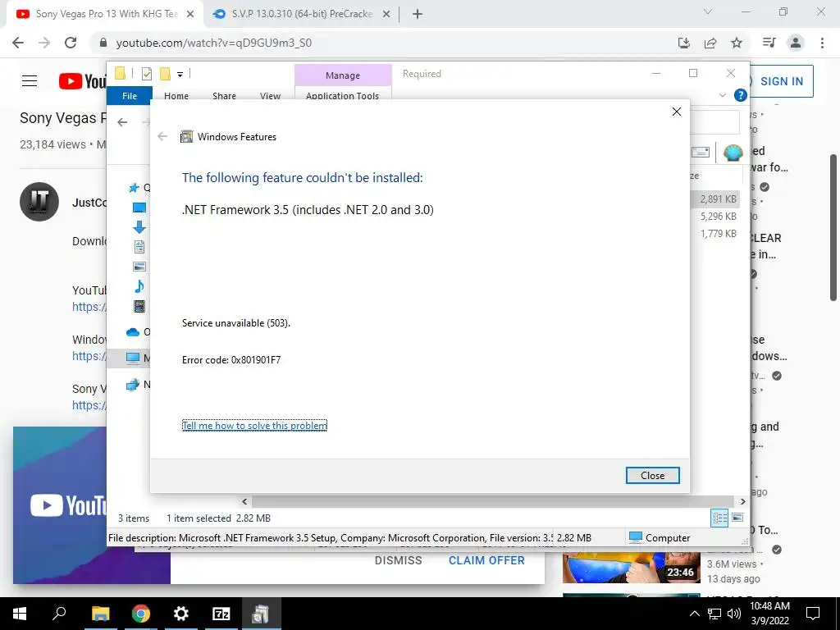Click the folder icon at Explorer title bar
840x630 pixels.
point(120,73)
